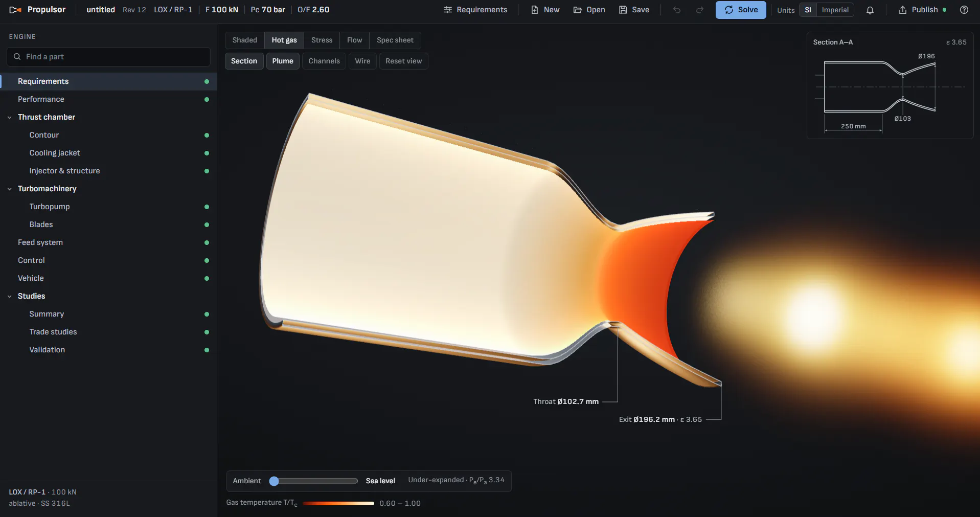980x517 pixels.
Task: Click the Pc 70 bar value
Action: pos(268,10)
